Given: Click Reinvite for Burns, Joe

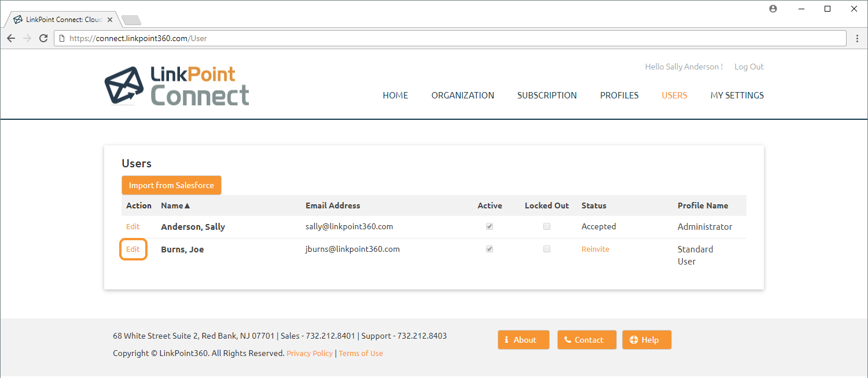Looking at the screenshot, I should point(595,249).
